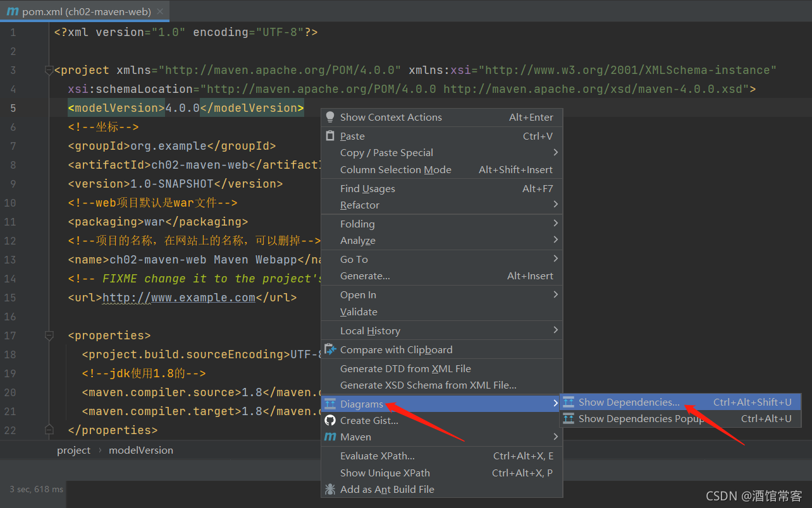
Task: Click the '3 sec, 618 ms' status text
Action: [x=36, y=489]
